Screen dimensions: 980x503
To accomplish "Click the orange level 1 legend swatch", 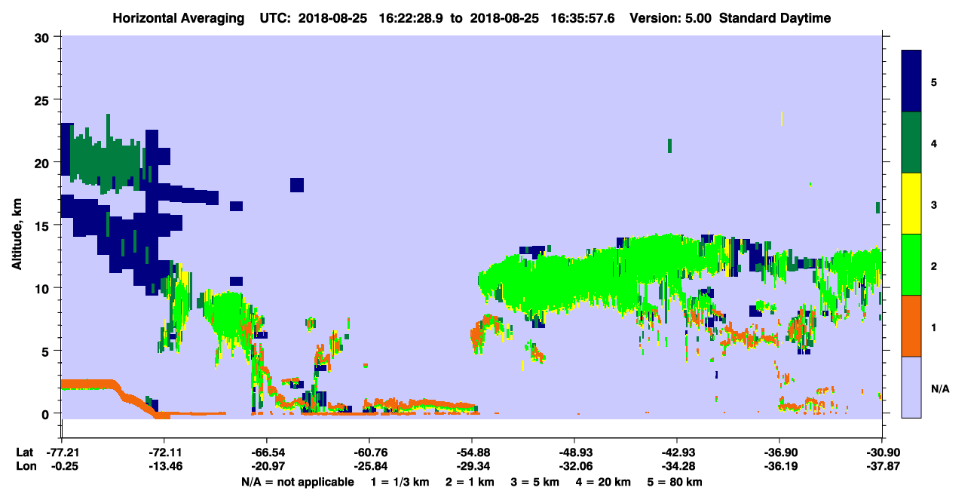I will coord(911,326).
